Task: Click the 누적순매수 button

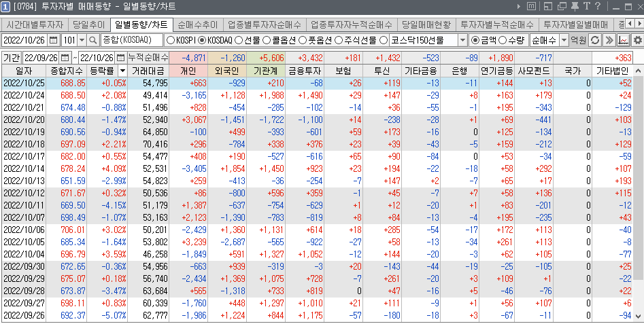Action: (x=148, y=57)
